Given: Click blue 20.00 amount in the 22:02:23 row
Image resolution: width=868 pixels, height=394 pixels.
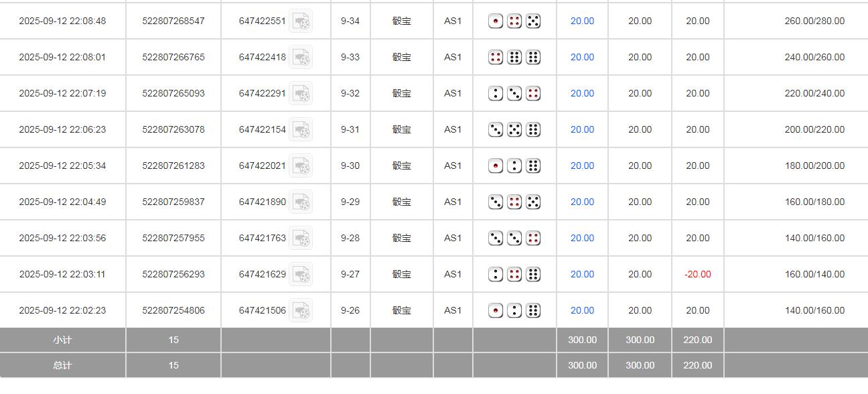Looking at the screenshot, I should tap(582, 311).
